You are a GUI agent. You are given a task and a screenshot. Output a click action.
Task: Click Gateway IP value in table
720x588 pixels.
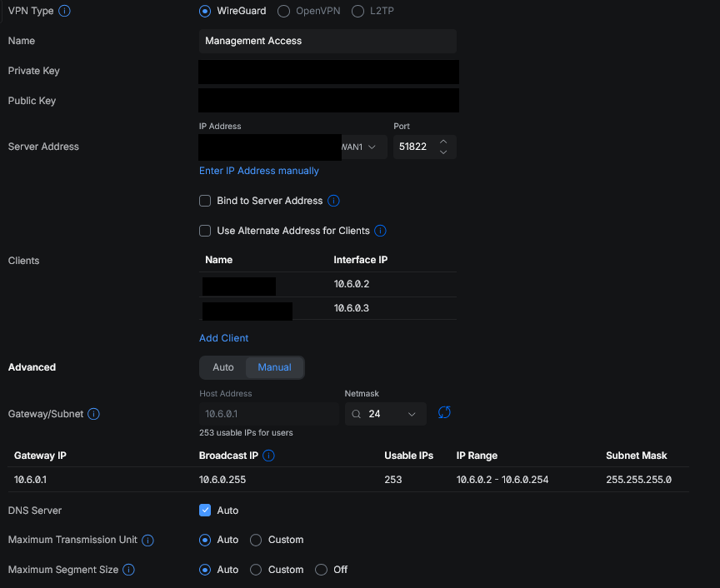[x=30, y=480]
